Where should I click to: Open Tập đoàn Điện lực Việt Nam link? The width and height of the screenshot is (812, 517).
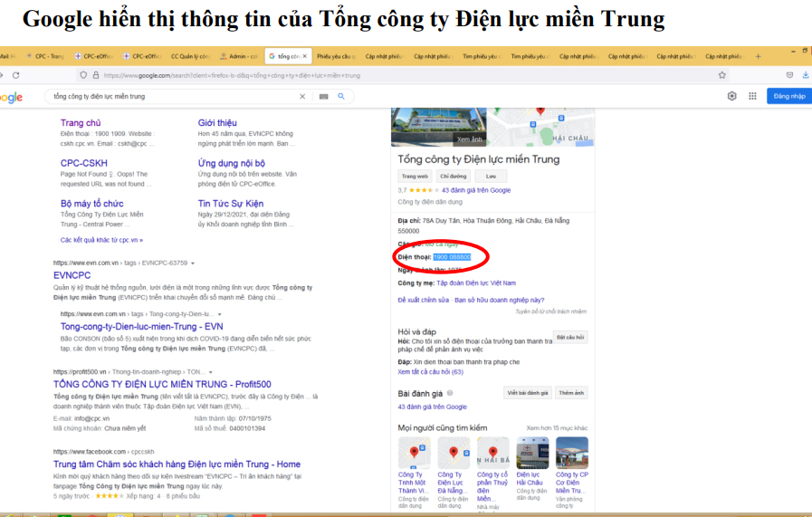[476, 282]
